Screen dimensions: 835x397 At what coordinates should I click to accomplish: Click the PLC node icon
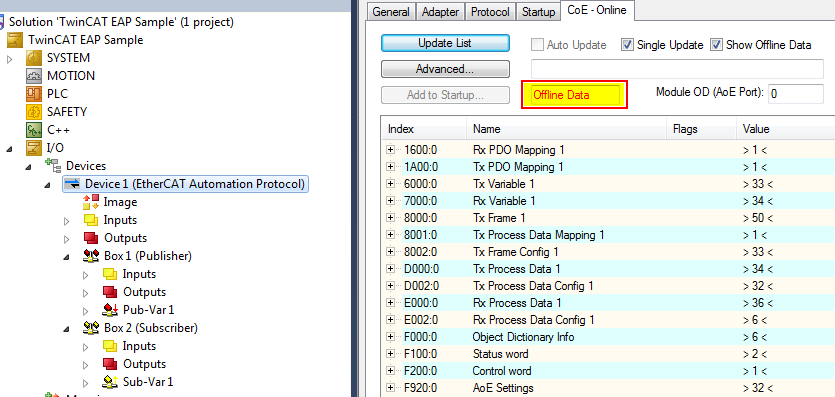(34, 94)
